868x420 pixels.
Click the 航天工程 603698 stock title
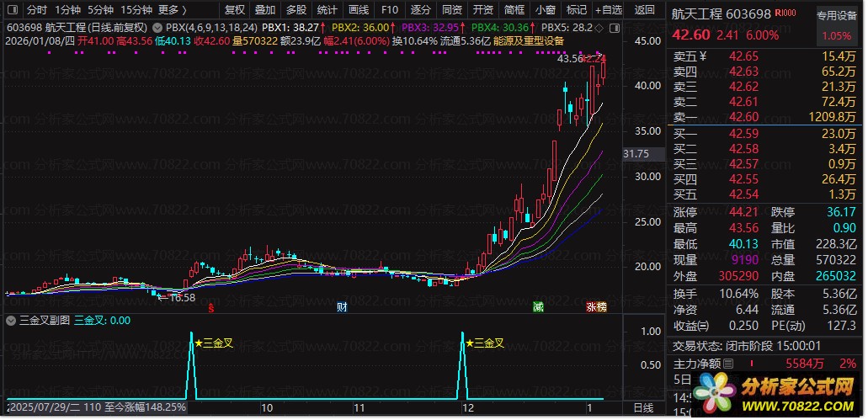pyautogui.click(x=721, y=14)
